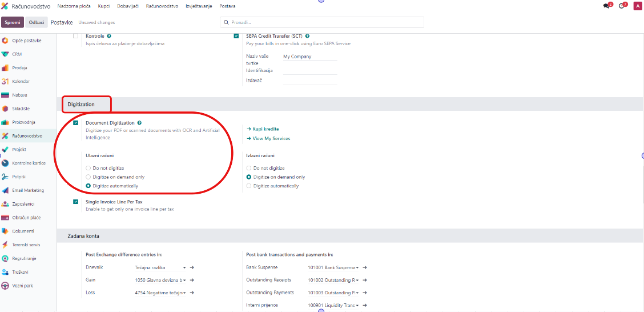The height and width of the screenshot is (312, 644).
Task: Open the Dobavljači menu
Action: (x=128, y=6)
